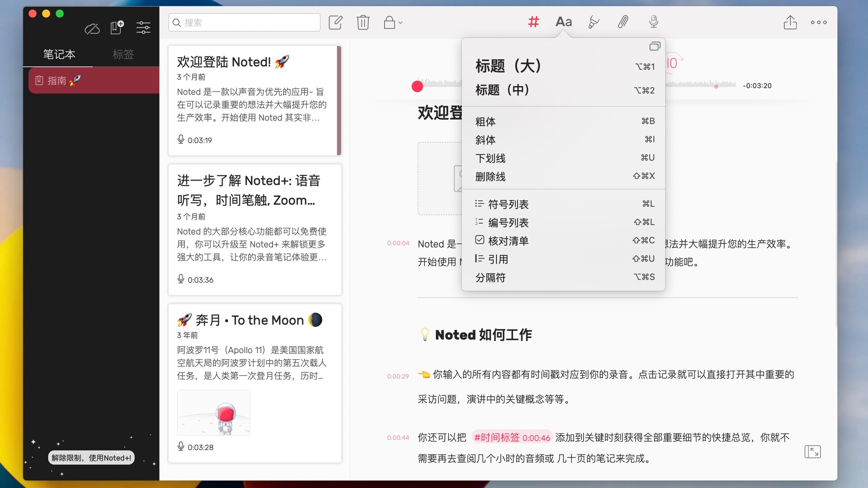Open note 欢迎登陆 Noted!
868x488 pixels.
coord(255,100)
